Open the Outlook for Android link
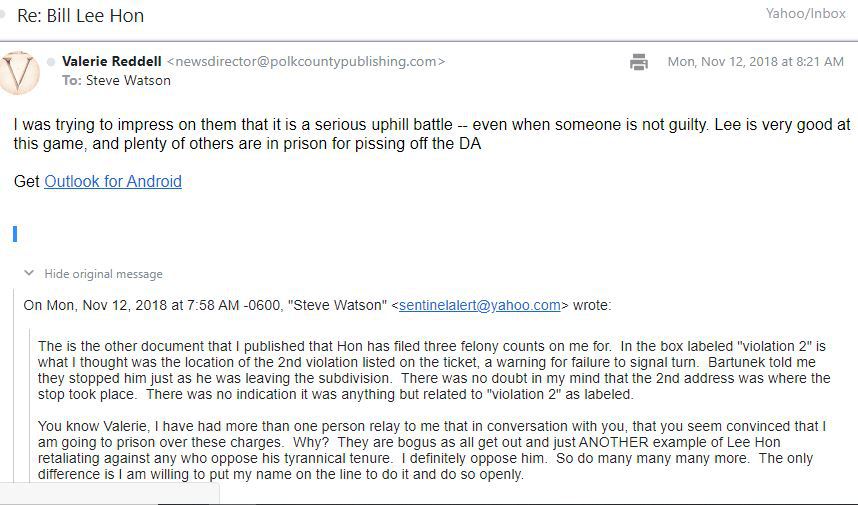Image resolution: width=858 pixels, height=505 pixels. coord(113,181)
